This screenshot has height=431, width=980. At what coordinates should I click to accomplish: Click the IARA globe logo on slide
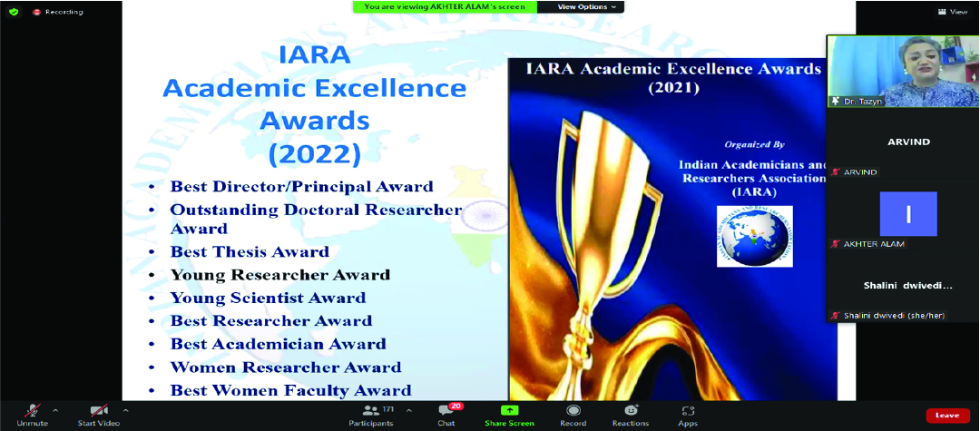(x=754, y=236)
